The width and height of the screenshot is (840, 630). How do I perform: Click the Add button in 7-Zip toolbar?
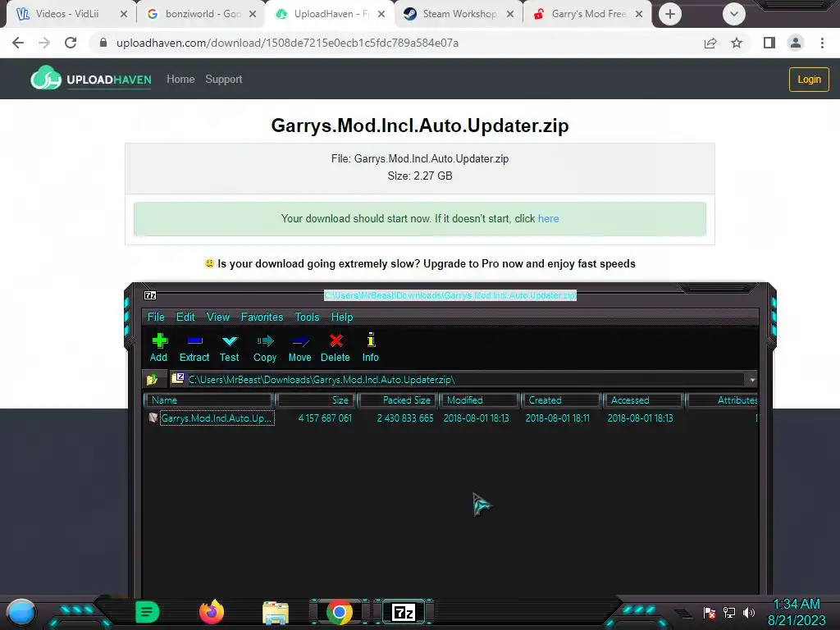click(x=158, y=348)
